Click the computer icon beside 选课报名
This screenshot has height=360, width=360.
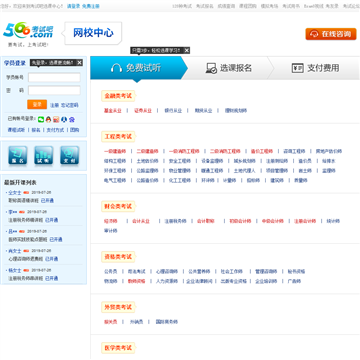(211, 68)
